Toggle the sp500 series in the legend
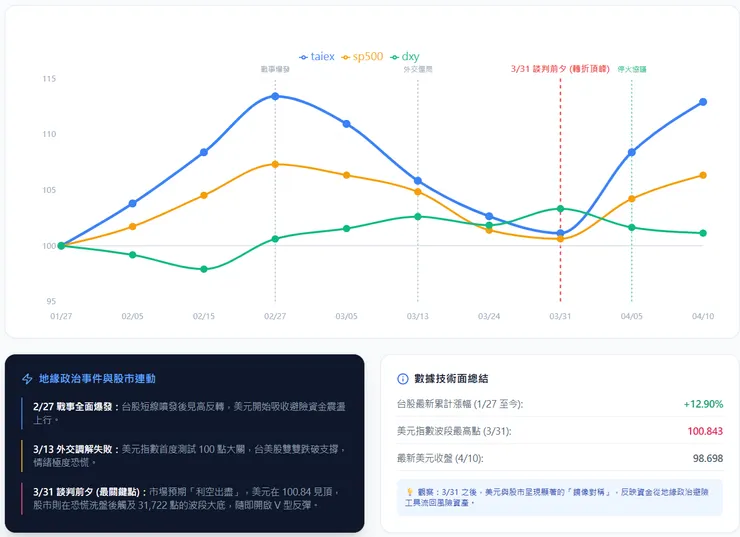Image resolution: width=740 pixels, height=537 pixels. pos(362,57)
